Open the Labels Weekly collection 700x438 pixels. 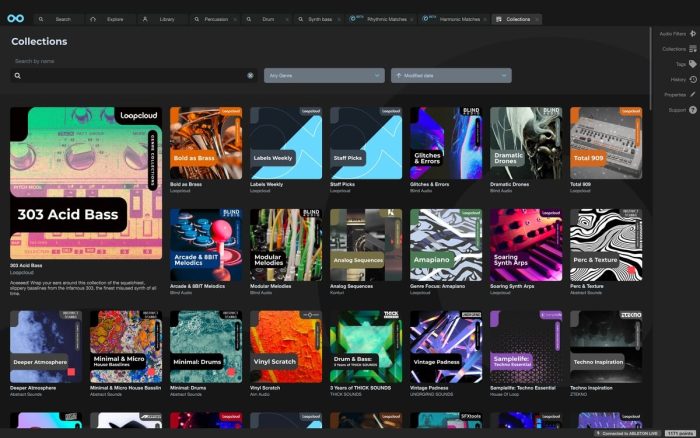pos(286,143)
